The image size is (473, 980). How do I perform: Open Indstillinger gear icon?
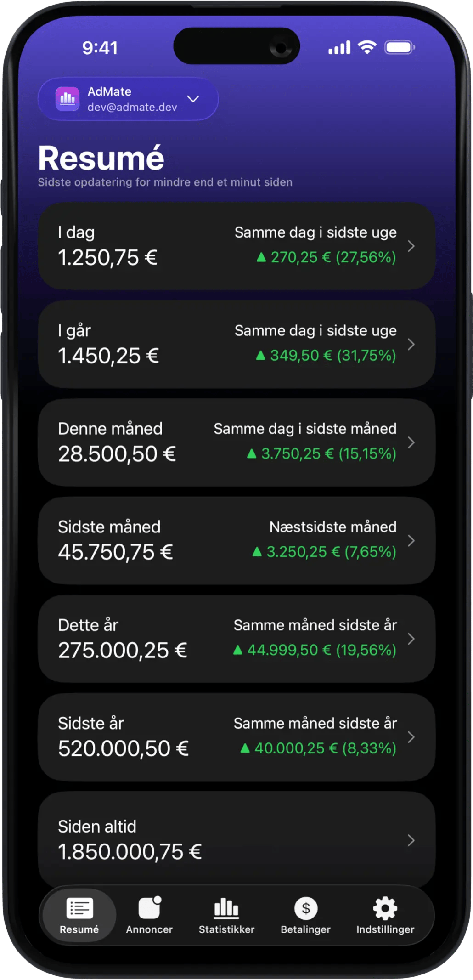[x=385, y=908]
